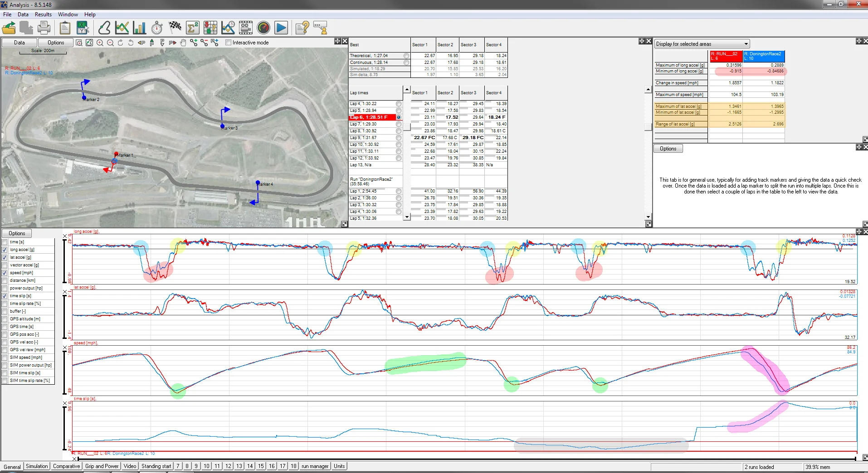Click the checkered flag icon
Screen dimensions: 868x473
click(x=175, y=28)
